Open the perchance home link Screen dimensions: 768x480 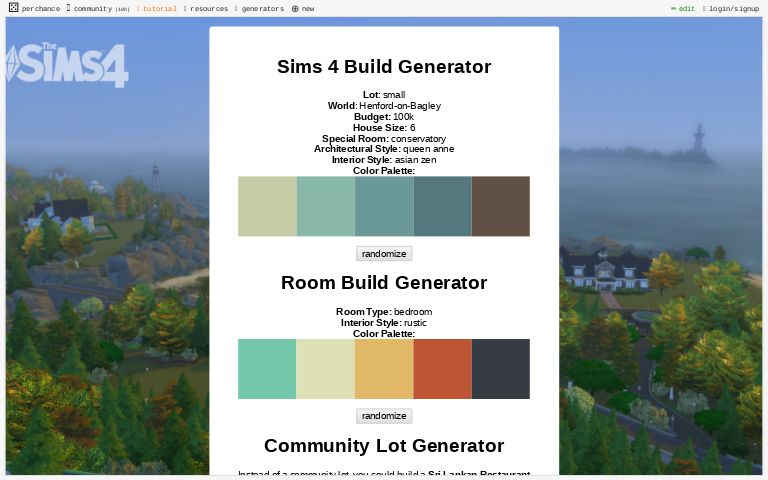[41, 9]
